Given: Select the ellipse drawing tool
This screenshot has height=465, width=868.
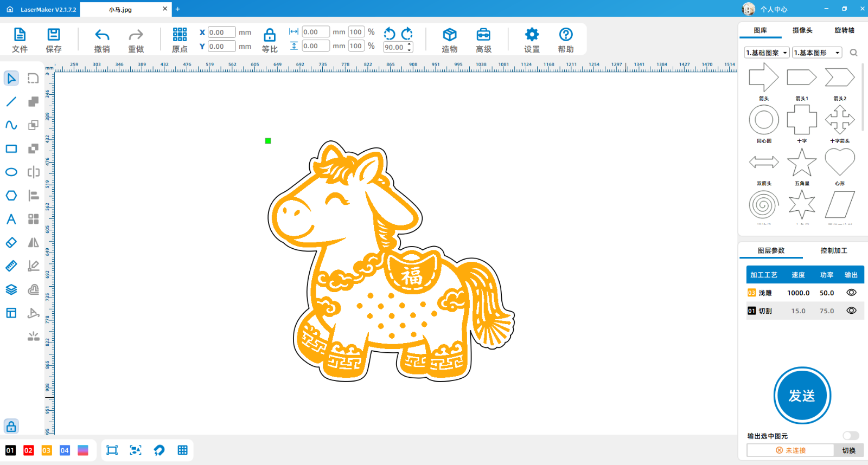Looking at the screenshot, I should 11,172.
